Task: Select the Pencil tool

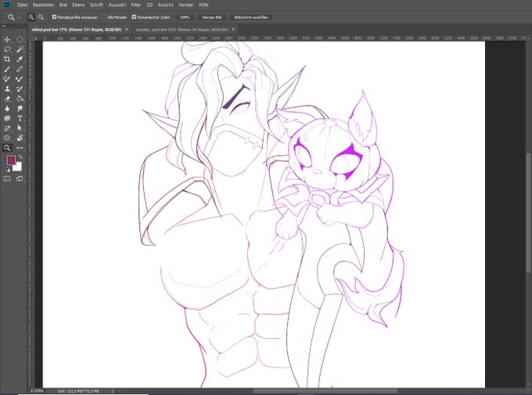Action: tap(20, 70)
